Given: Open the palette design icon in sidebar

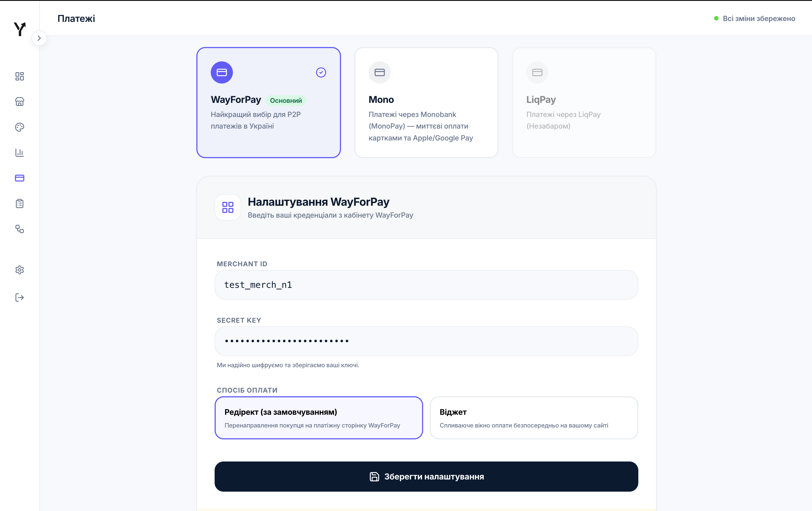Looking at the screenshot, I should point(20,127).
